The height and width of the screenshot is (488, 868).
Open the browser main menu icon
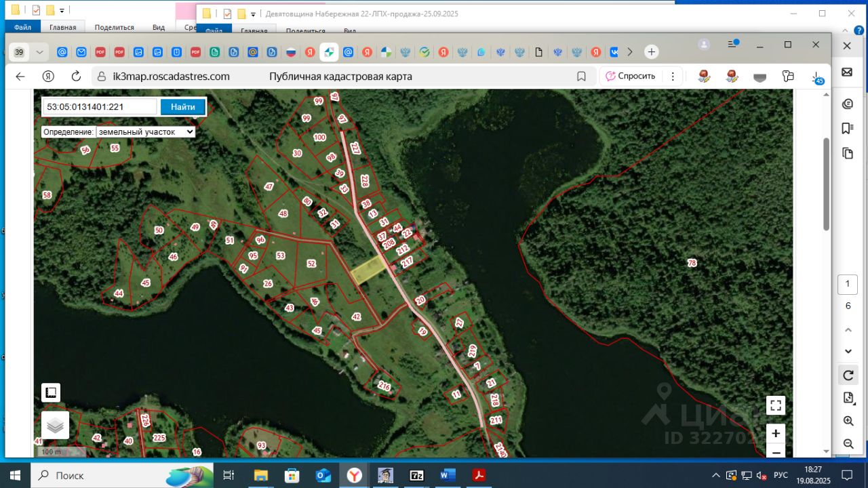[733, 44]
